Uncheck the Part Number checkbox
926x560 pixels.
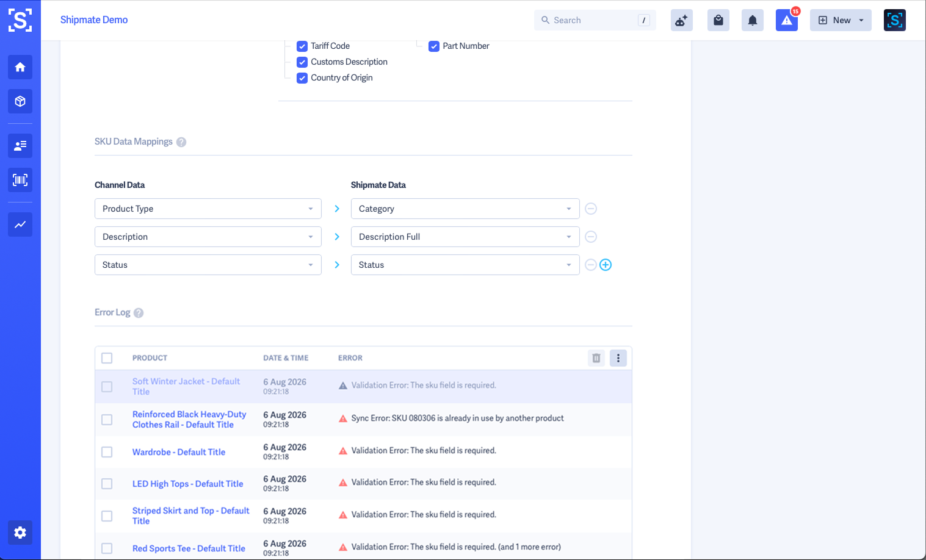pos(434,46)
